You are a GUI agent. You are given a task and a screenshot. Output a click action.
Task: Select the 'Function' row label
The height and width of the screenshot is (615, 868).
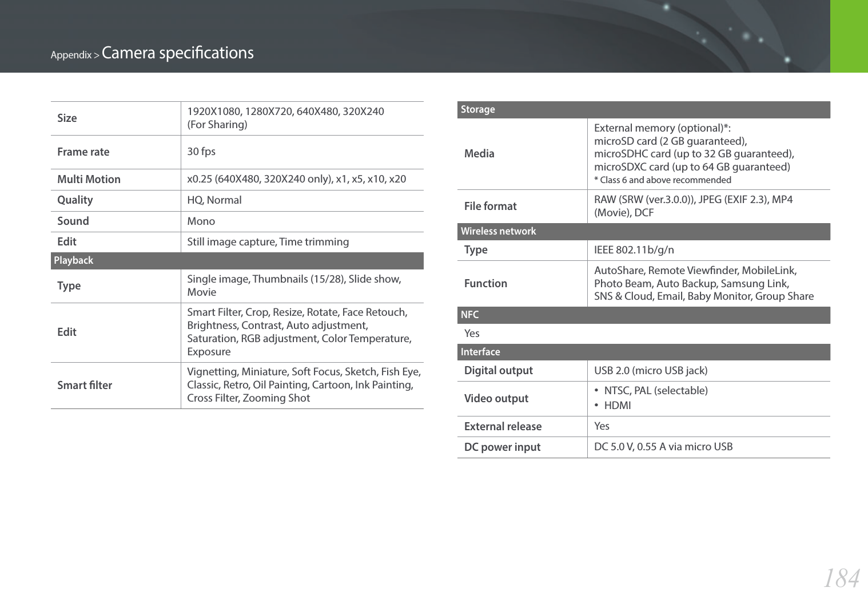[485, 284]
